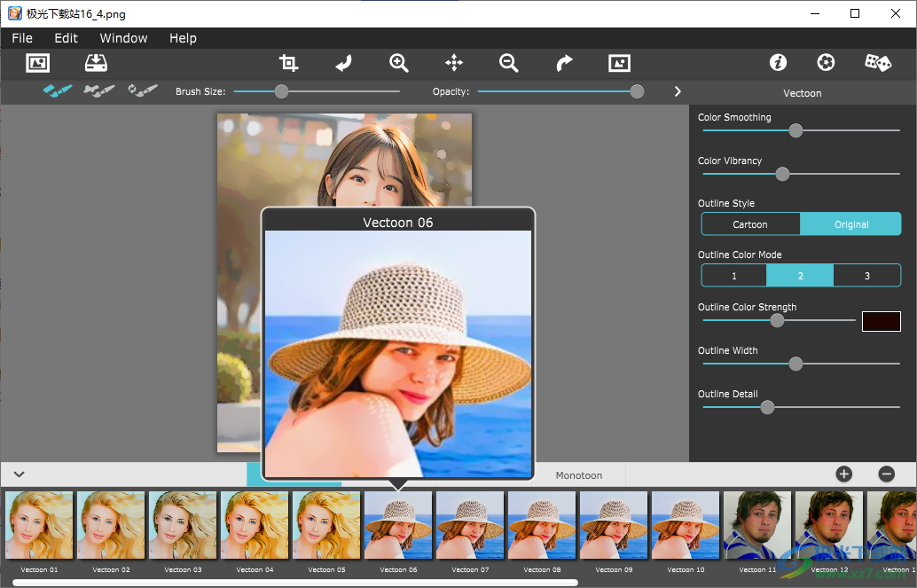Open the Help menu
Image resolution: width=917 pixels, height=588 pixels.
pyautogui.click(x=183, y=38)
